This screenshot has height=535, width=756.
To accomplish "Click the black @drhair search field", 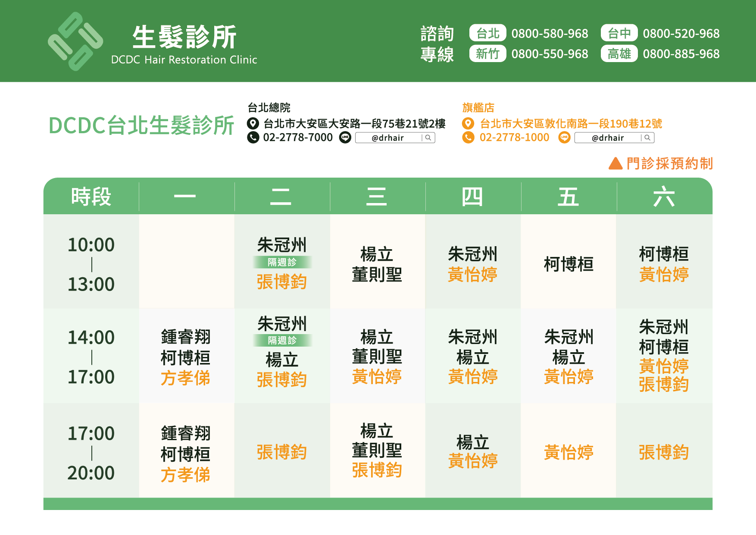I will (387, 138).
